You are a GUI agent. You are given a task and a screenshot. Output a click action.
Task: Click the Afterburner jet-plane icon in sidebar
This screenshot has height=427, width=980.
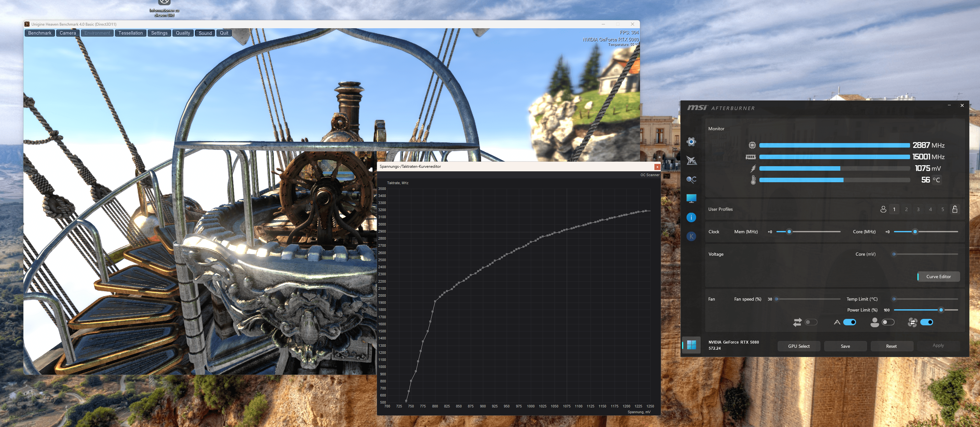point(691,160)
